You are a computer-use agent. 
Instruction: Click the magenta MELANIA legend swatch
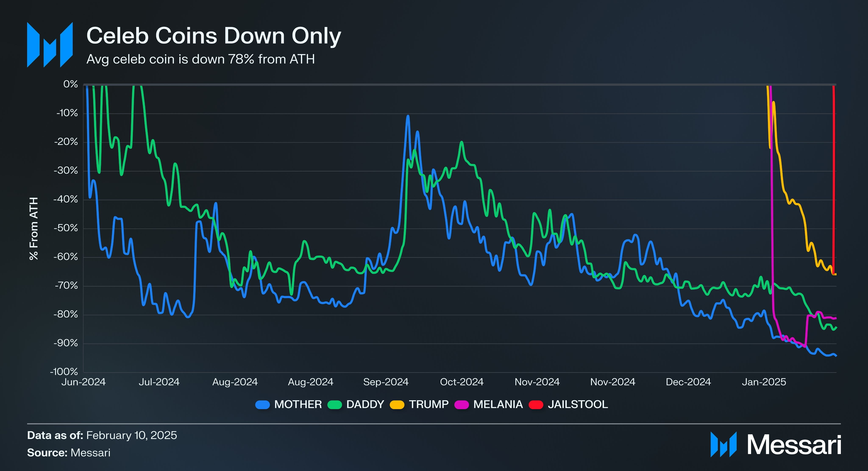[x=461, y=405]
